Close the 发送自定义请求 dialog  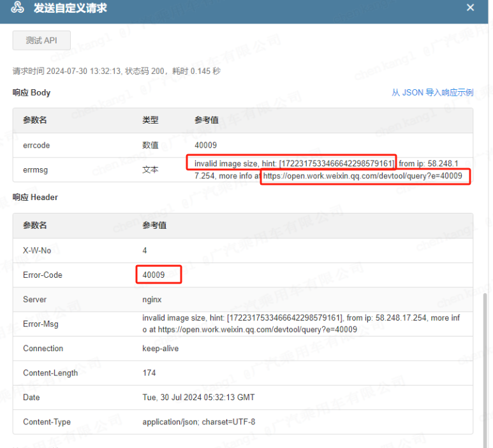(x=470, y=8)
